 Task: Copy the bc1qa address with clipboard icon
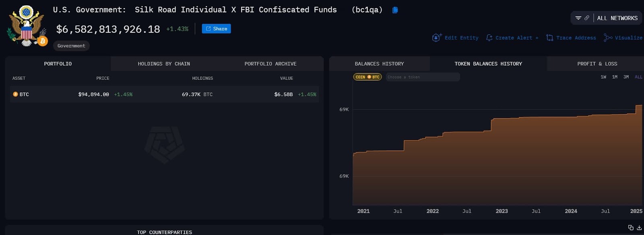(395, 10)
